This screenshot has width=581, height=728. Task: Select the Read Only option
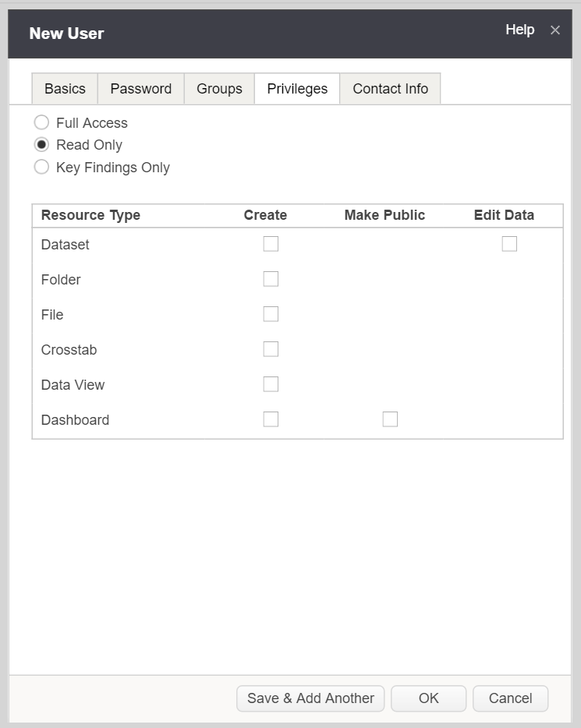click(x=41, y=144)
